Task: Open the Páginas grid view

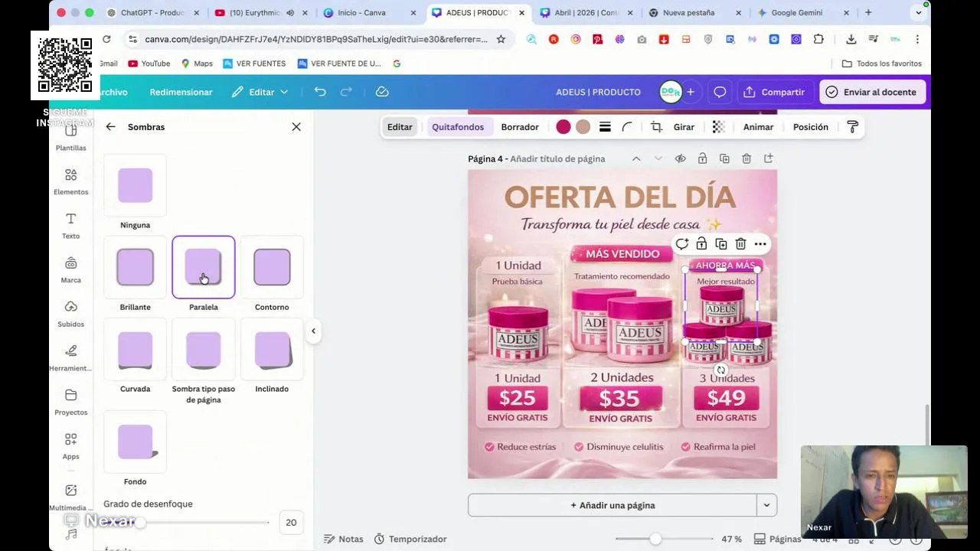Action: coord(777,539)
